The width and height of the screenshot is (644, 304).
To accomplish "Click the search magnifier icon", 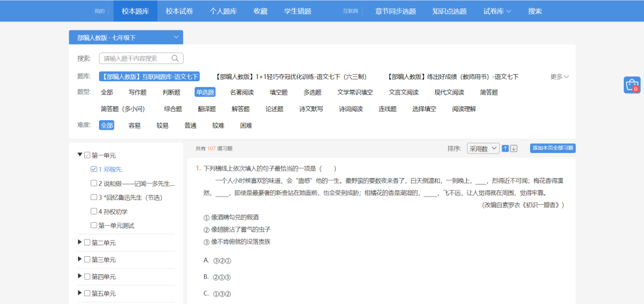I will (x=175, y=59).
